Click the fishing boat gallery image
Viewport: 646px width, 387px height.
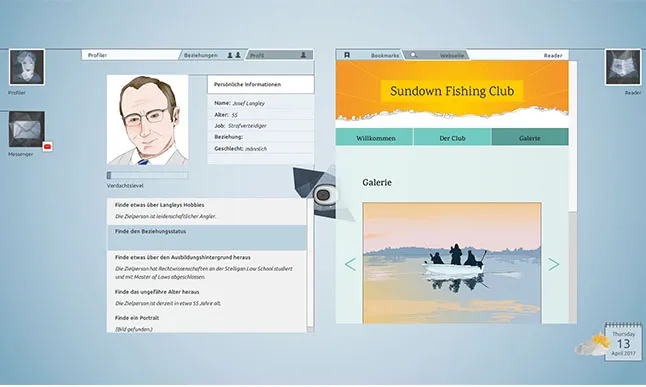click(452, 263)
